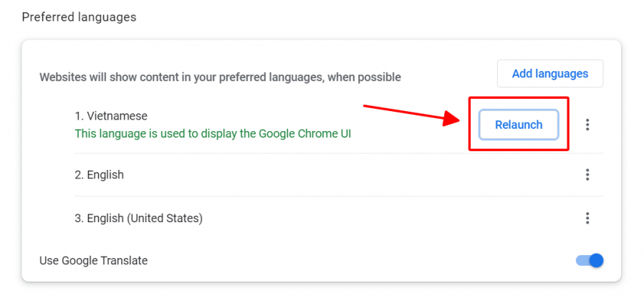Open more actions menu for Vietnamese
This screenshot has width=644, height=301.
[x=587, y=125]
